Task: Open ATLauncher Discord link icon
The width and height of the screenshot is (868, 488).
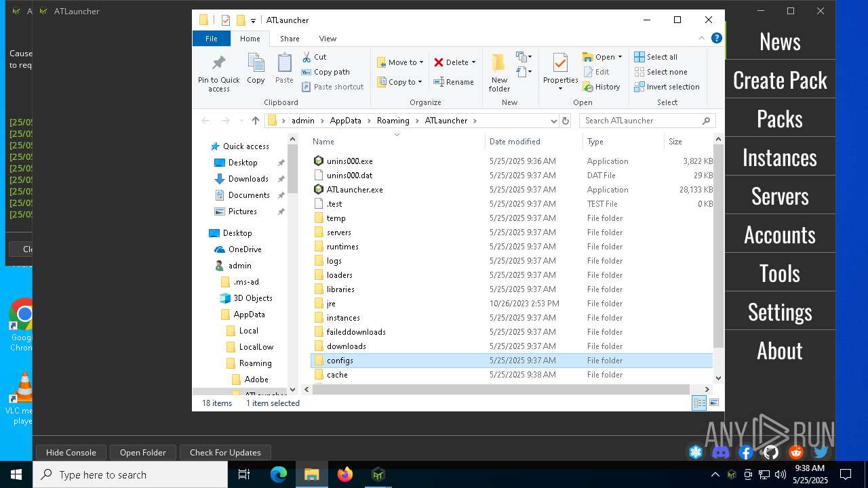Action: [x=721, y=452]
